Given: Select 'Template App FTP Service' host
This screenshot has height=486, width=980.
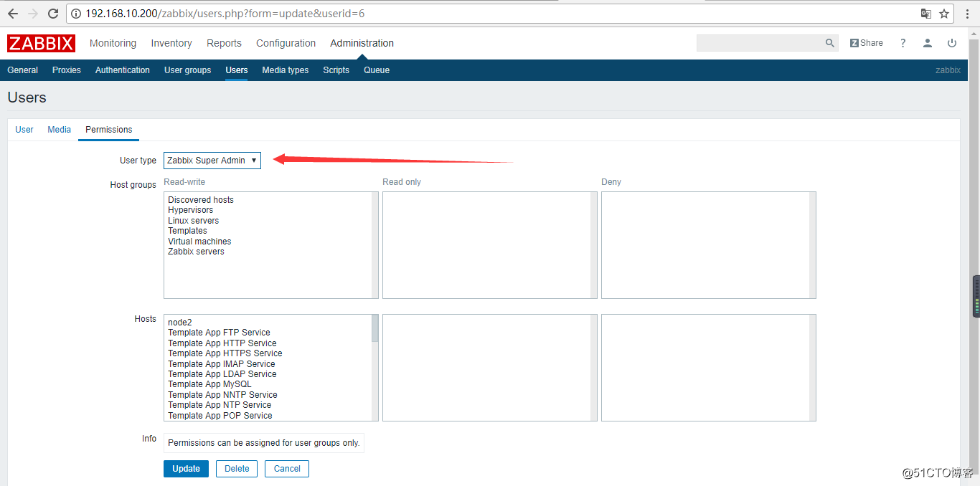Looking at the screenshot, I should point(219,333).
